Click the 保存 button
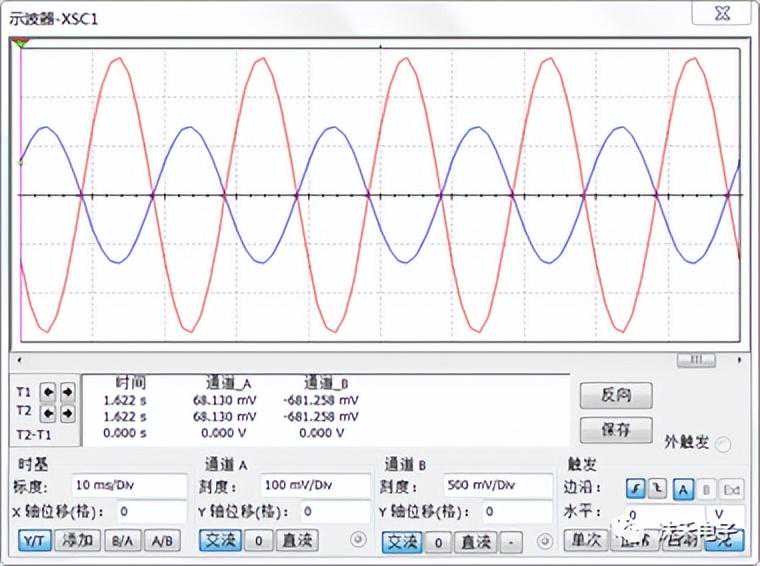Screen dimensions: 760x566 click(x=615, y=430)
